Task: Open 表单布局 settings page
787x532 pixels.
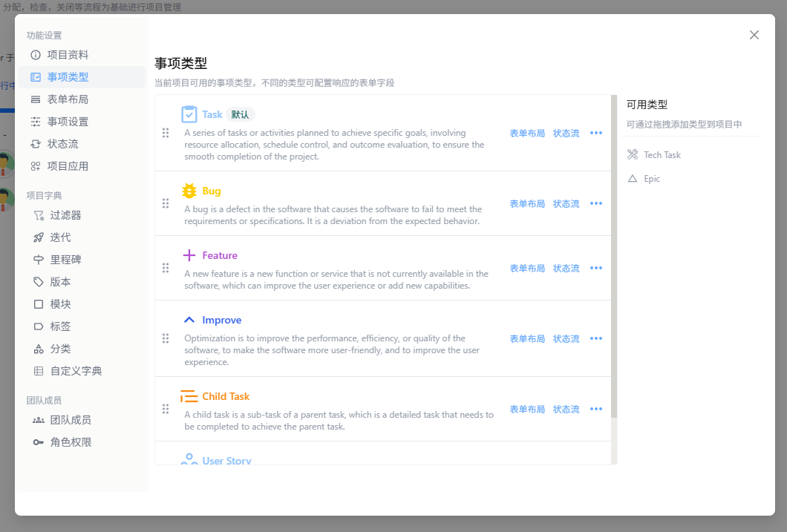Action: [x=82, y=99]
